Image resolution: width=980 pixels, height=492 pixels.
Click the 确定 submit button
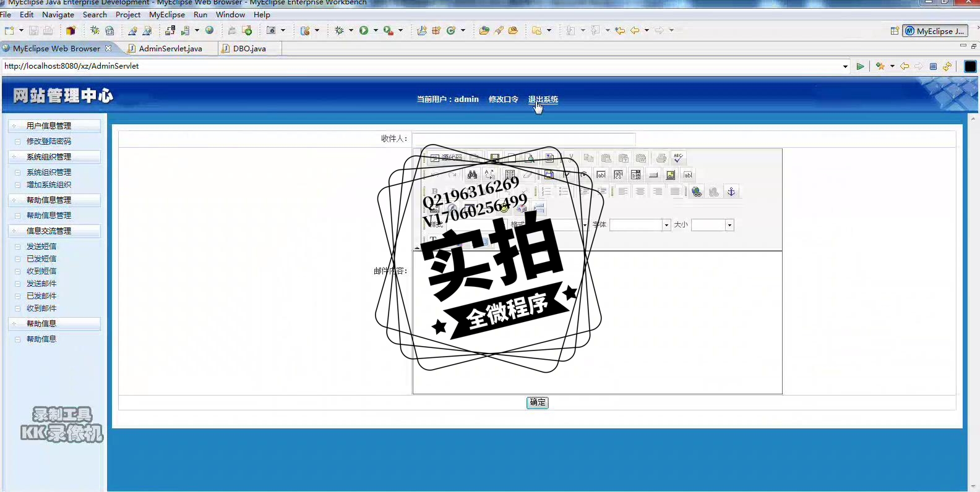pos(538,402)
